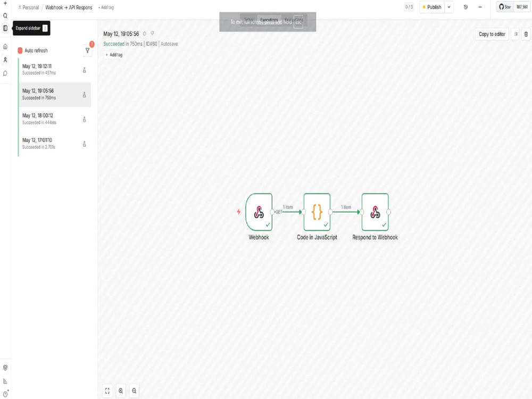Image resolution: width=532 pixels, height=399 pixels.
Task: Click the 0 / 3 counter badge
Action: 409,7
